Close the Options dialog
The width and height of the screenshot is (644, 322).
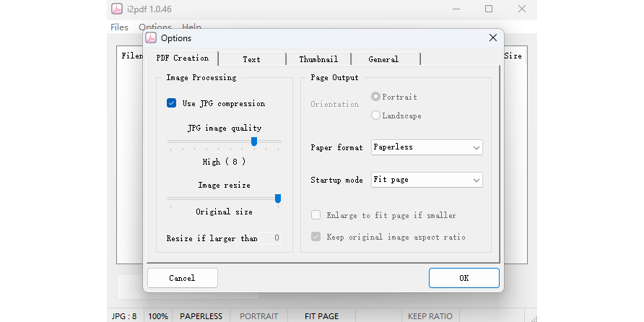tap(493, 38)
